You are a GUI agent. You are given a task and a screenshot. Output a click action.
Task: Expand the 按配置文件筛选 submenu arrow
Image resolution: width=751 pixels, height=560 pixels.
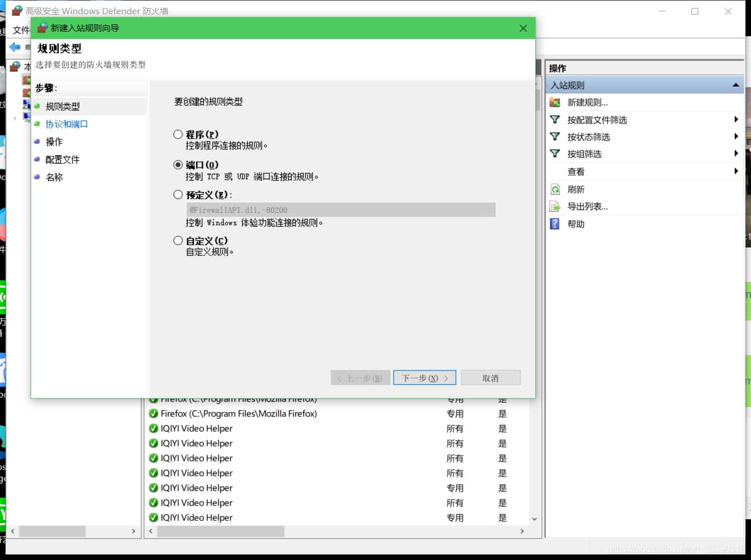[736, 119]
